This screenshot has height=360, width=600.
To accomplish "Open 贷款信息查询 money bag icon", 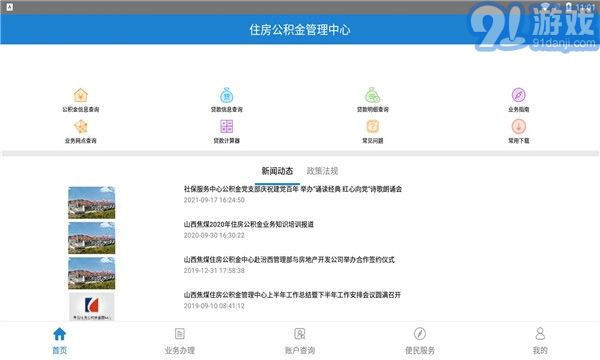I will coord(227,95).
